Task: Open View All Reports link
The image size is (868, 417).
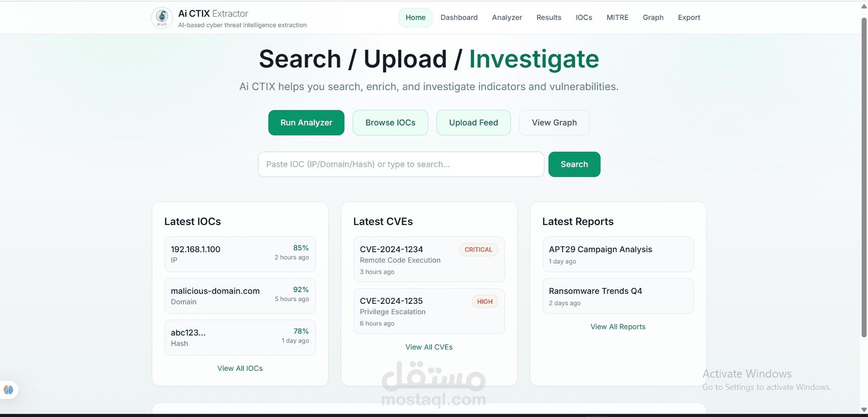Action: 618,326
